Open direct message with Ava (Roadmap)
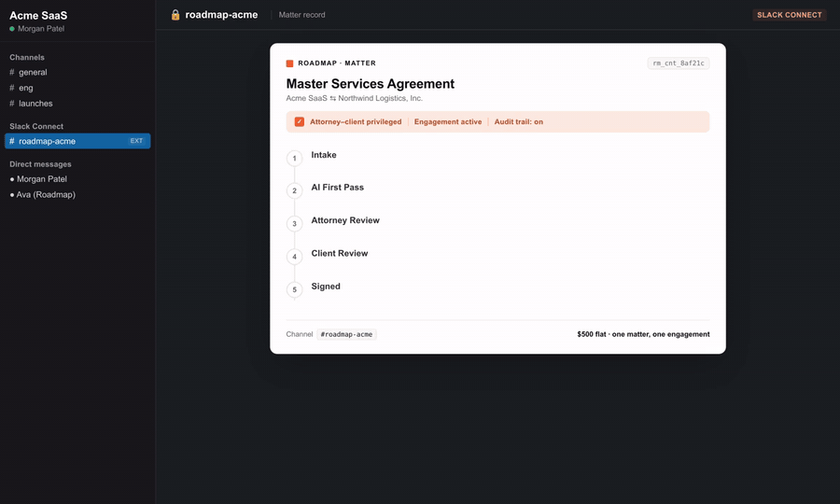Image resolution: width=840 pixels, height=504 pixels. [45, 194]
